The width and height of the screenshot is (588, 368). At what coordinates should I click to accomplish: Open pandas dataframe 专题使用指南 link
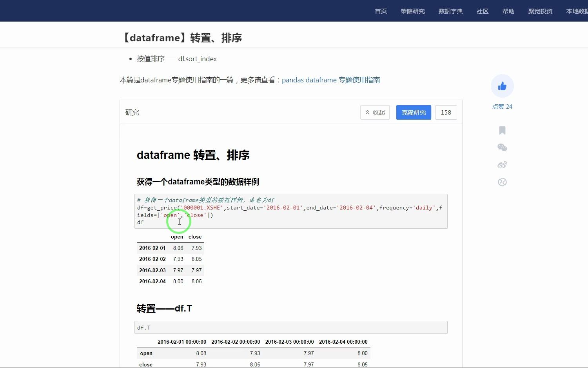(331, 80)
